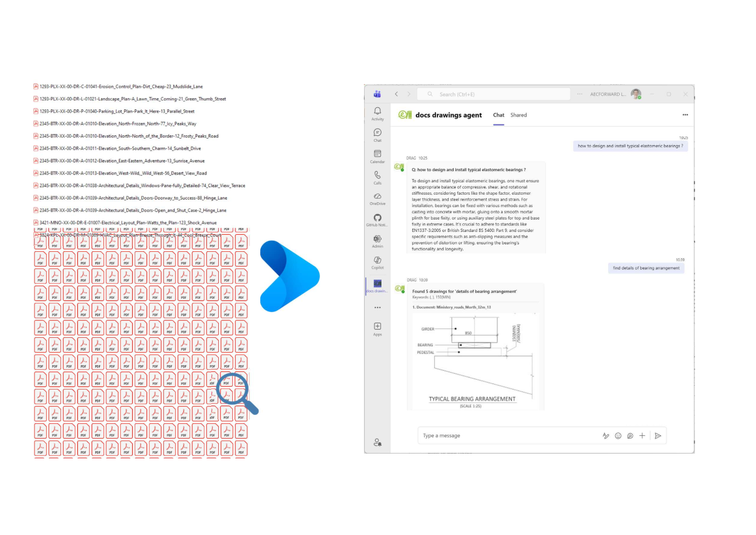756x535 pixels.
Task: Open the Doors-Open_and_Shut_Case PDF file
Action: pyautogui.click(x=130, y=210)
